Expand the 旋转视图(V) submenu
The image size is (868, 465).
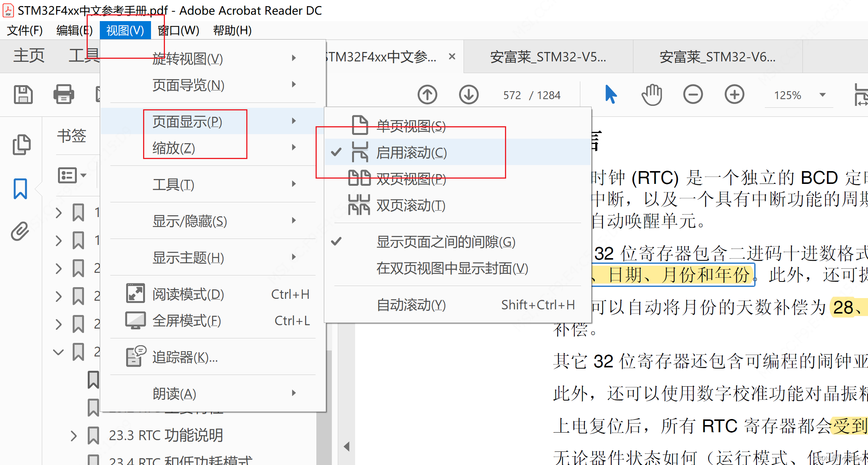tap(213, 58)
